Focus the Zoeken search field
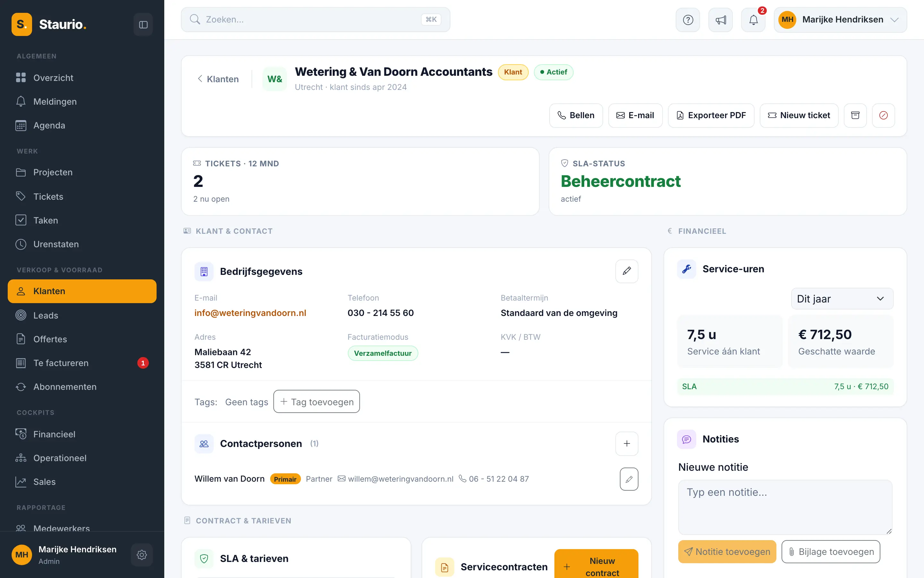Viewport: 924px width, 578px height. pyautogui.click(x=315, y=20)
